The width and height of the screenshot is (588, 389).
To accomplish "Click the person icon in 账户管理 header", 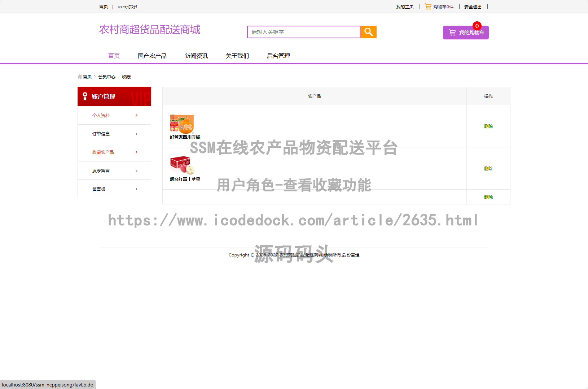I will [x=85, y=96].
